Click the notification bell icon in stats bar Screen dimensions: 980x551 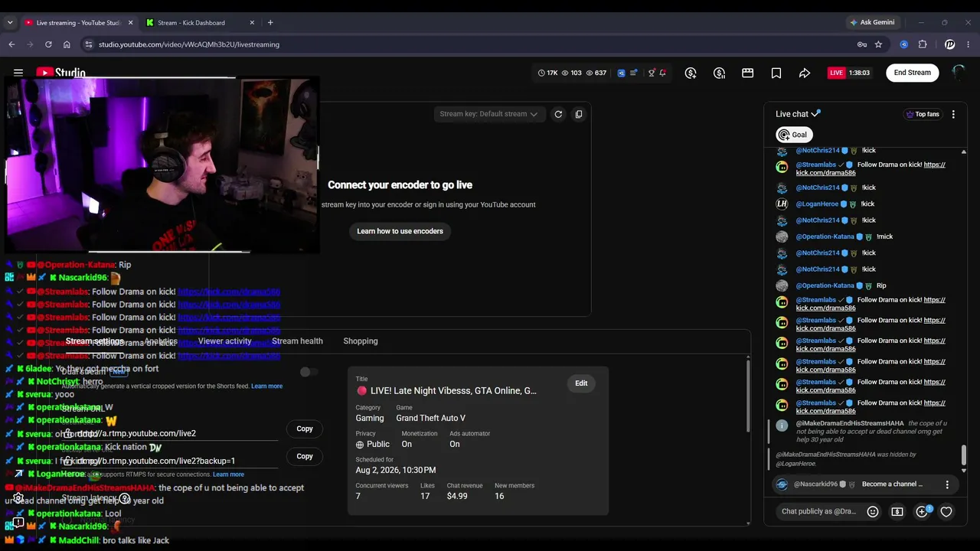[x=662, y=73]
